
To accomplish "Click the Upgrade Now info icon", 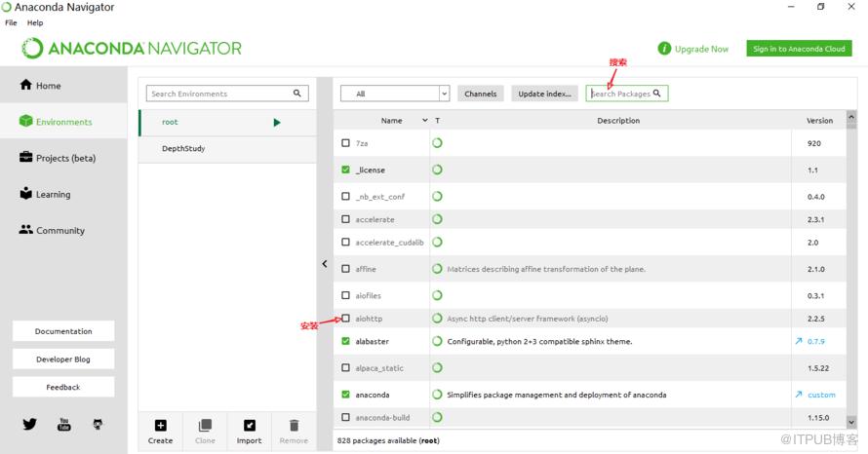I will 664,49.
